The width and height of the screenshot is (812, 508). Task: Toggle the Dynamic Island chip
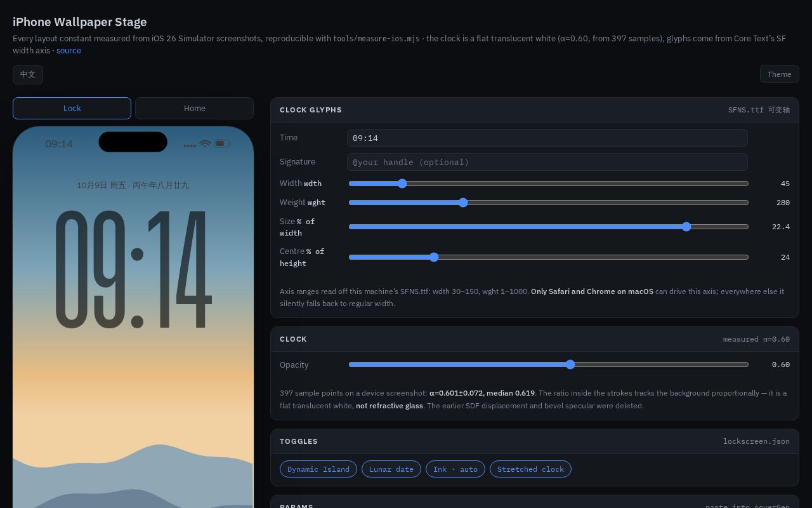(x=318, y=469)
